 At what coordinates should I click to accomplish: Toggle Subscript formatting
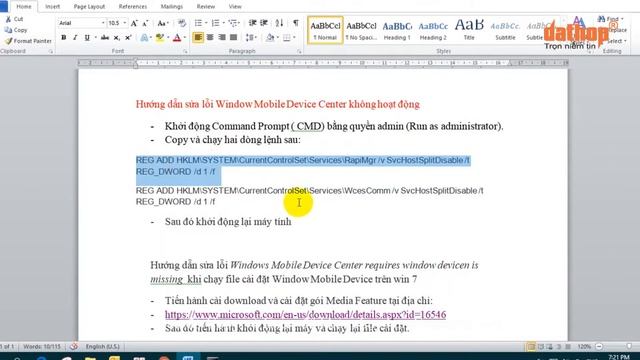117,38
